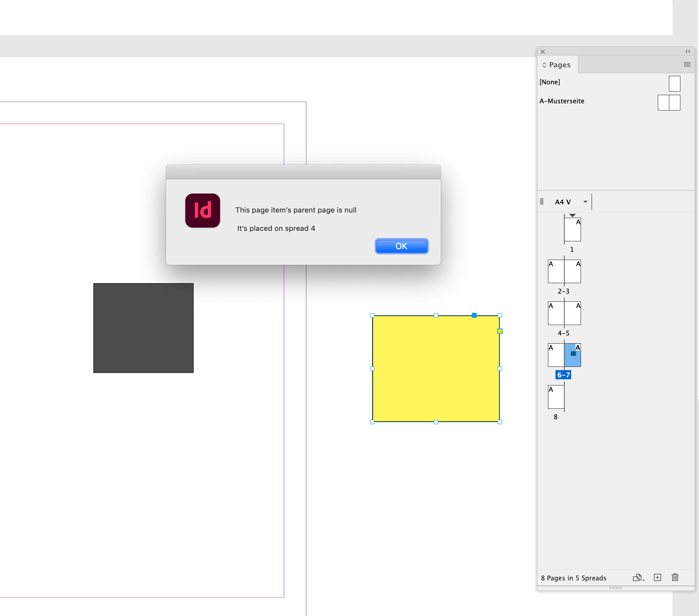699x616 pixels.
Task: Select the Pages tab
Action: (x=559, y=65)
